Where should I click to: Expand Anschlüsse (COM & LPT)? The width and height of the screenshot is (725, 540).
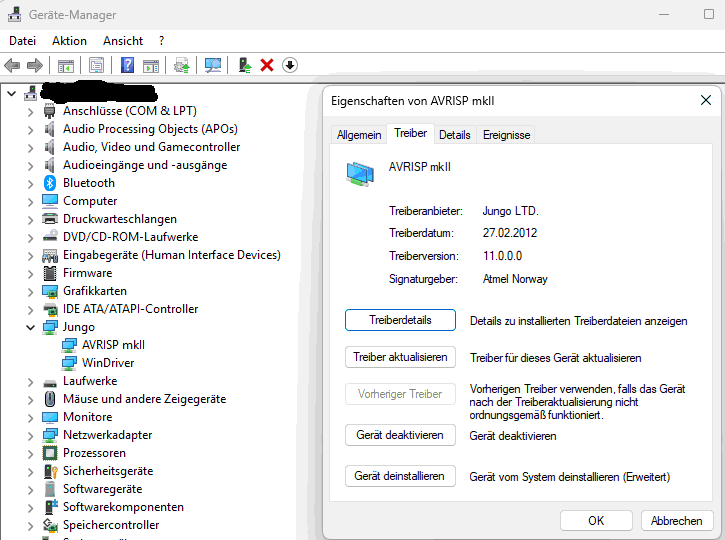[30, 112]
